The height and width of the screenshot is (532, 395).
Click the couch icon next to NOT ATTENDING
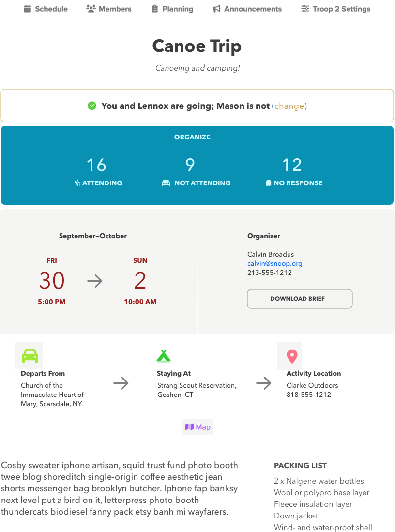click(166, 183)
